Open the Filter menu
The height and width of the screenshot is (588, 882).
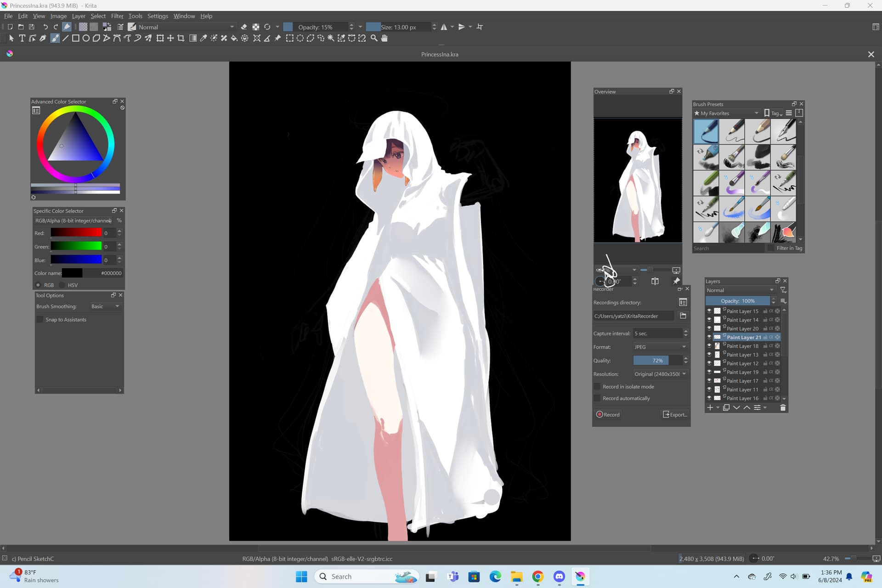(117, 16)
